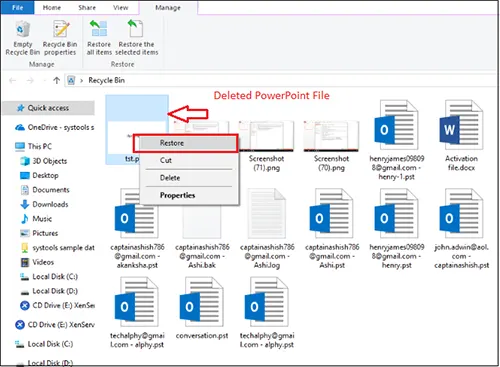The height and width of the screenshot is (367, 500).
Task: Open Music in navigation pane
Action: pyautogui.click(x=36, y=219)
